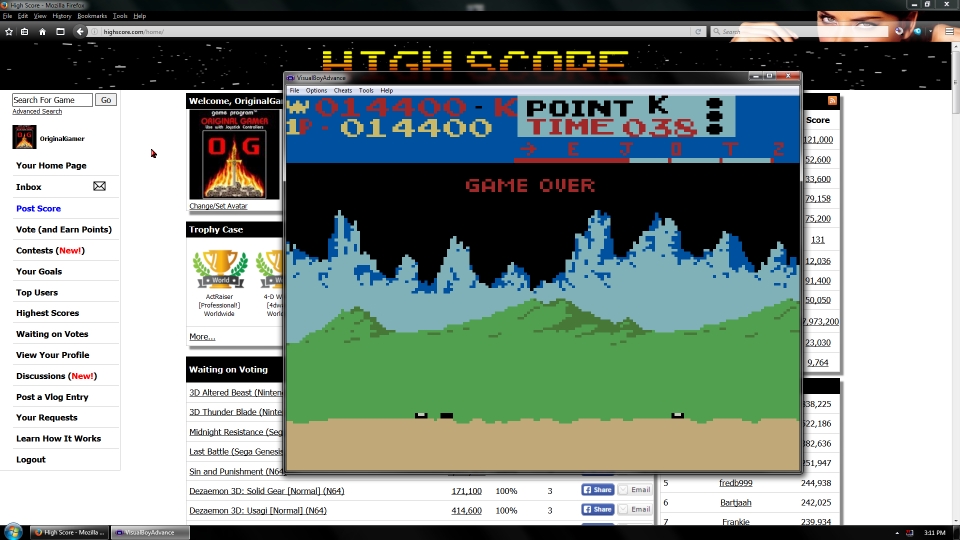Click the bookmarks library briefcase icon

coord(25,31)
